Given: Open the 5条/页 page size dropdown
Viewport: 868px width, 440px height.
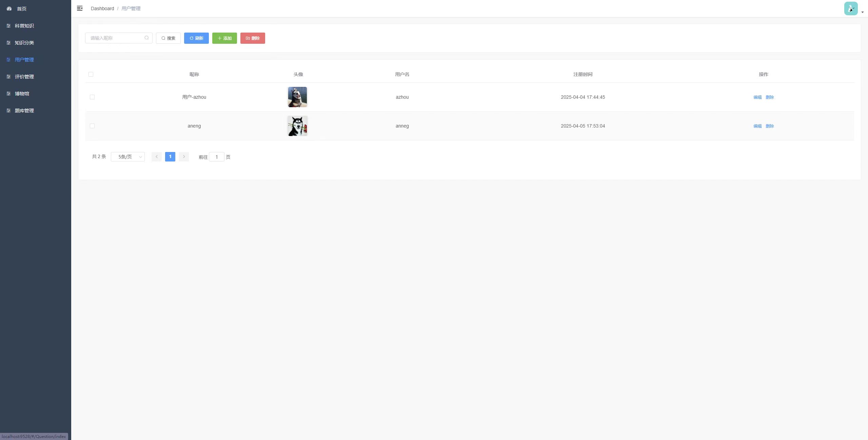Looking at the screenshot, I should pos(128,157).
